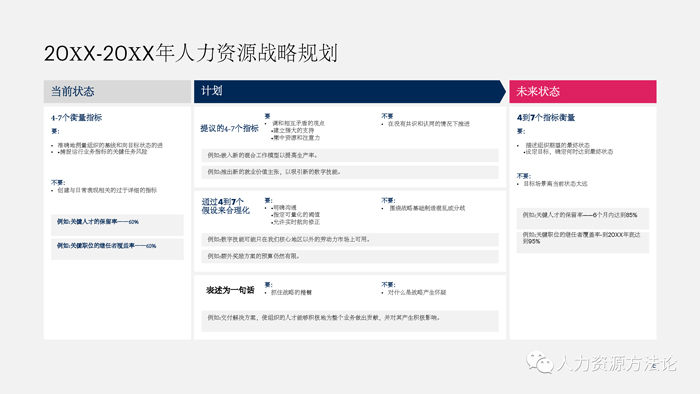Click bullet '集中资源和注意力'
Screen dimensions: 700x394
coord(297,138)
